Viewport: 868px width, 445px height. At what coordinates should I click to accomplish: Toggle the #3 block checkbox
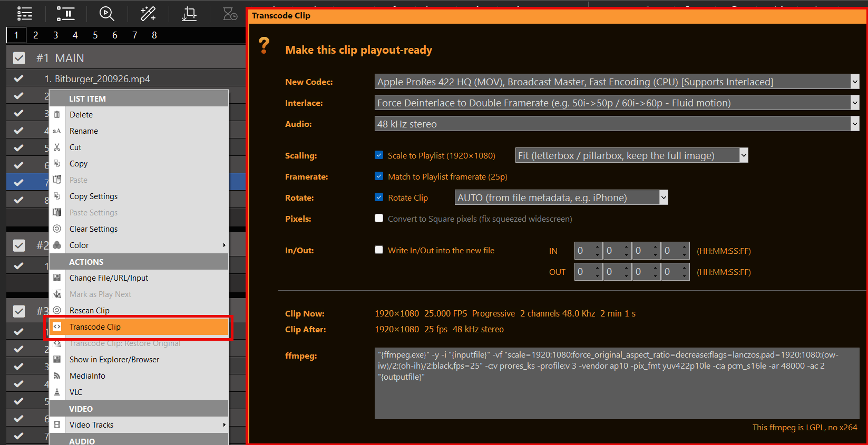(19, 311)
